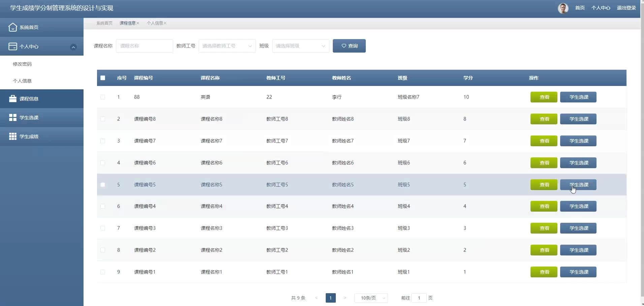The height and width of the screenshot is (306, 644).
Task: Click the 查询 search button
Action: (x=349, y=46)
